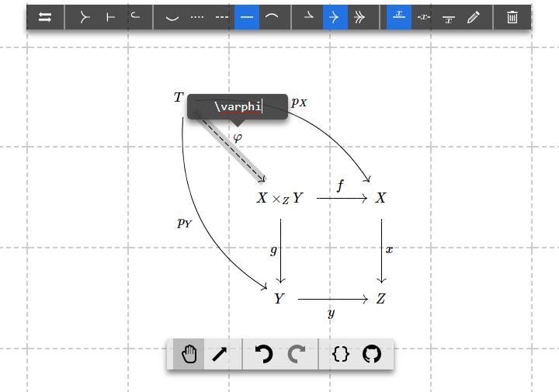Viewport: 559px width, 392px height.
Task: Activate the hand pan tool
Action: tap(189, 355)
